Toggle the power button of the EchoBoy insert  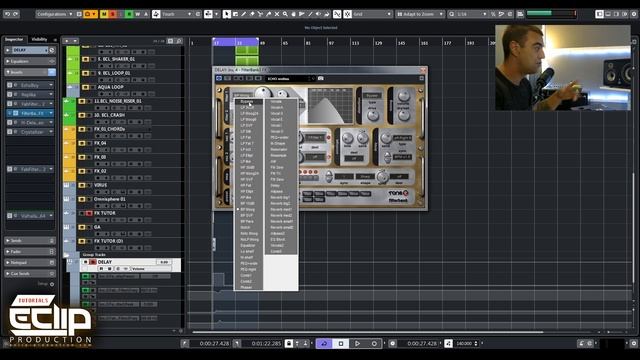[9, 85]
